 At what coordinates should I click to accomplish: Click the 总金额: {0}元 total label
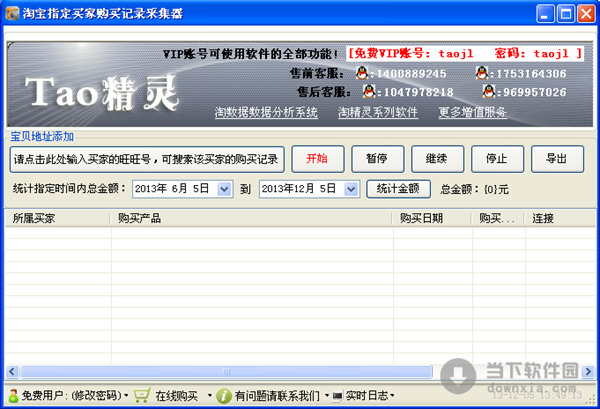coord(474,189)
